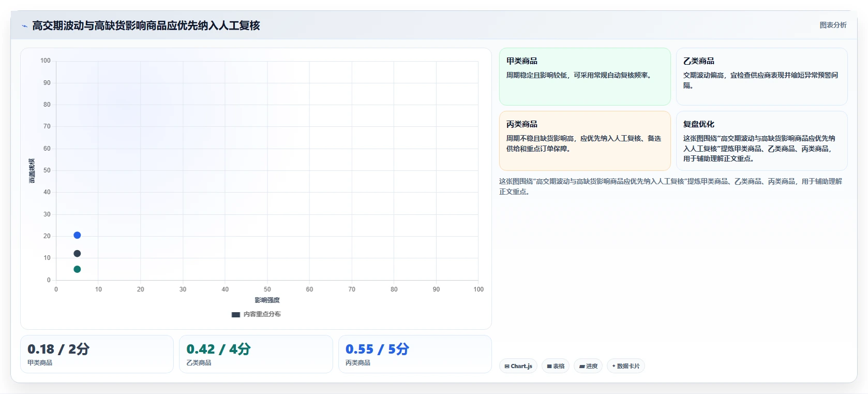Open the 图表分析 label in the header

(x=833, y=25)
